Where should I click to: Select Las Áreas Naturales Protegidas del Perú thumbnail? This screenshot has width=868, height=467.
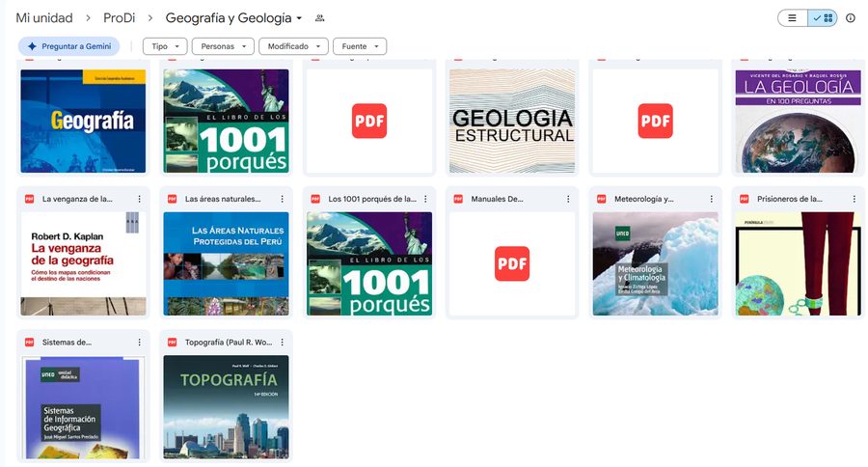(226, 263)
